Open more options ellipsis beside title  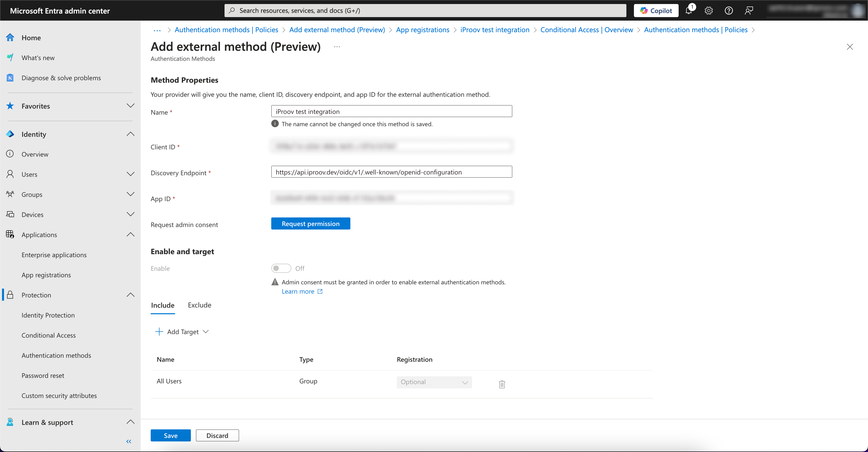(x=337, y=47)
